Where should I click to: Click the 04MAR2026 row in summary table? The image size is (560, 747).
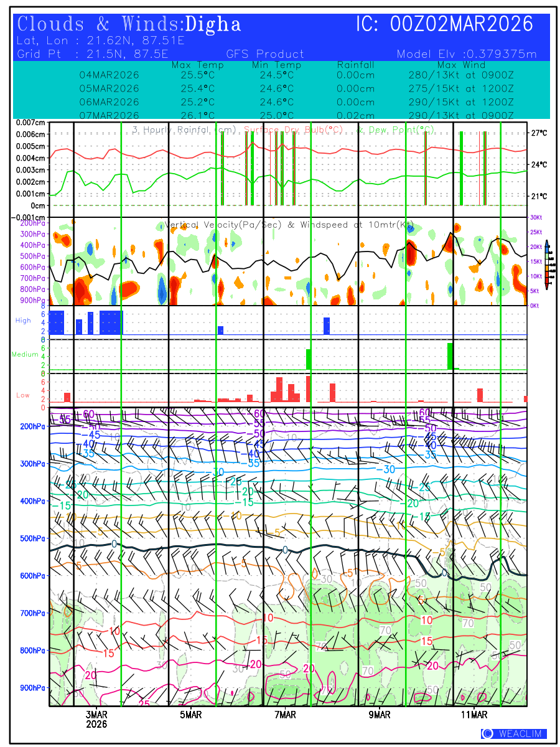tap(109, 75)
